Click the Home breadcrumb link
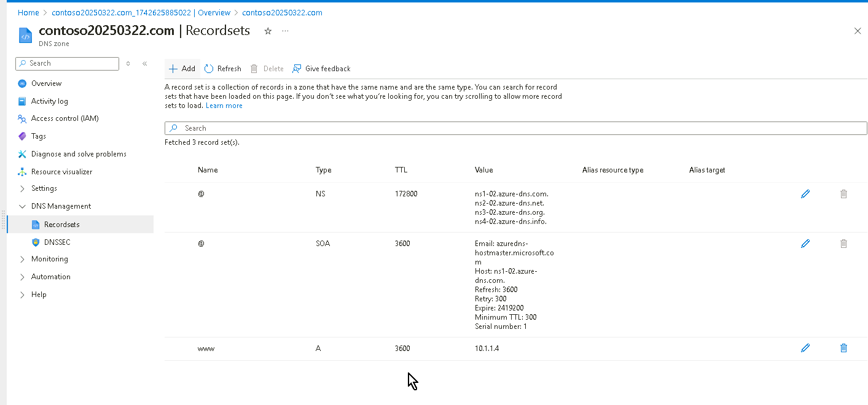 click(x=28, y=12)
